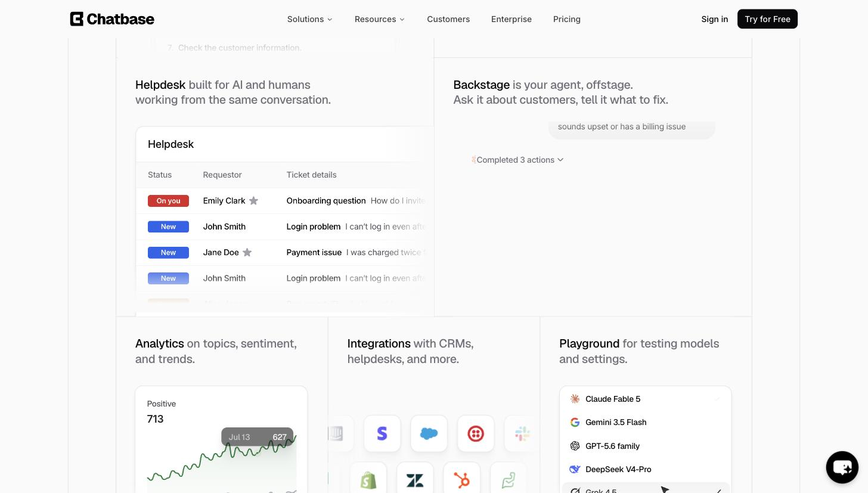Click the Jul 13 chart tooltip
This screenshot has width=868, height=493.
click(x=257, y=437)
